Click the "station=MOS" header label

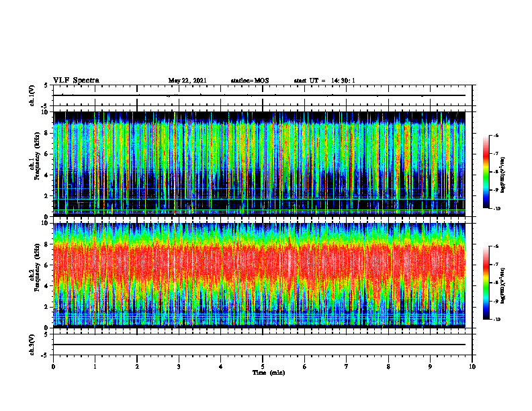pos(250,81)
